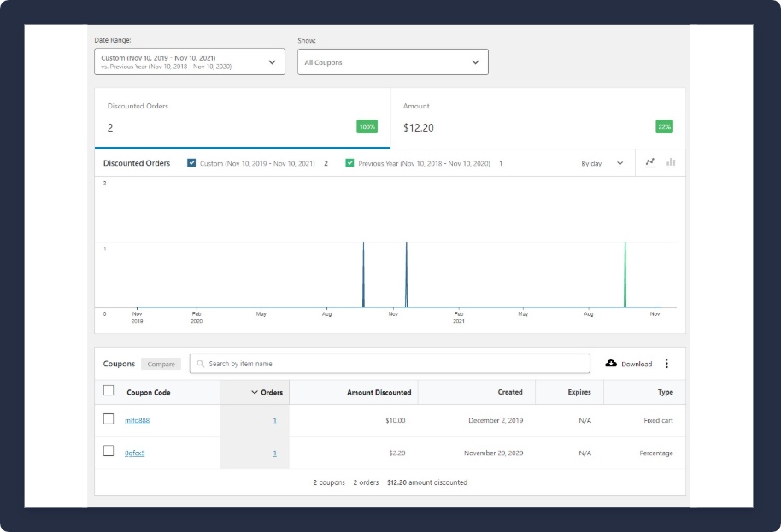Select the Discounted Orders summary tab

click(242, 118)
